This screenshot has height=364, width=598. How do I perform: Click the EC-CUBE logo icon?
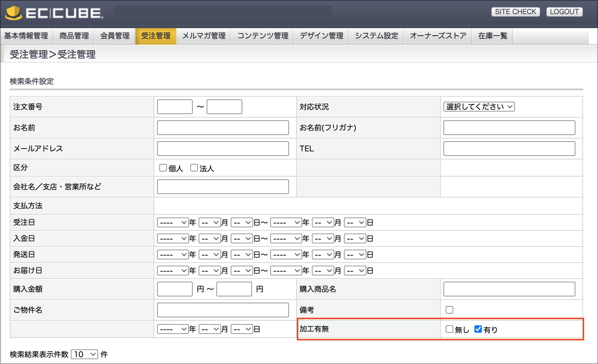pos(13,13)
